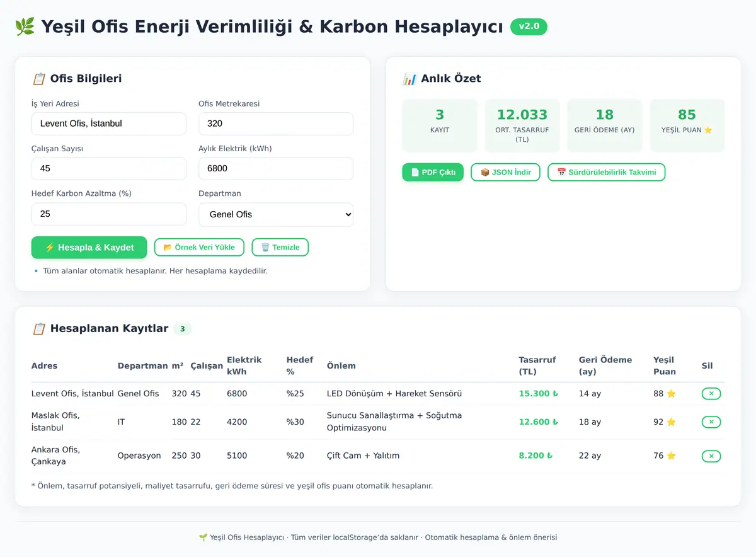Screen dimensions: 756x557
Task: Click the chart icon beside Anlık Özet
Action: (409, 79)
